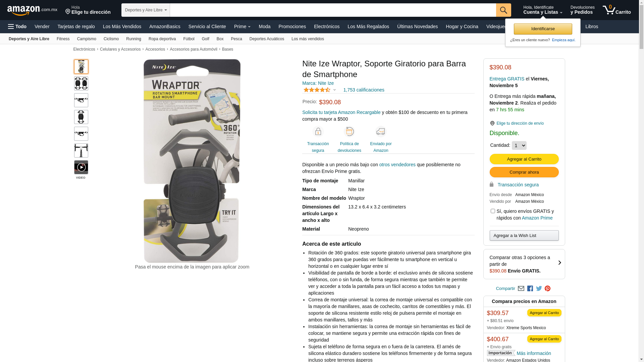Expand Comparar otras 3 opciones chevron
644x362 pixels.
[x=559, y=263]
